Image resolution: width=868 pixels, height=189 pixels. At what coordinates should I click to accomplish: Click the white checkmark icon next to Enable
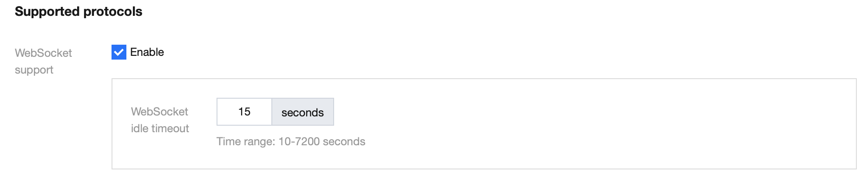point(119,52)
